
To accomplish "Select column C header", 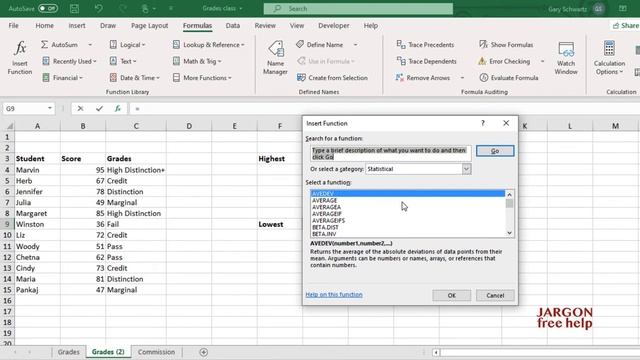I will pos(136,126).
